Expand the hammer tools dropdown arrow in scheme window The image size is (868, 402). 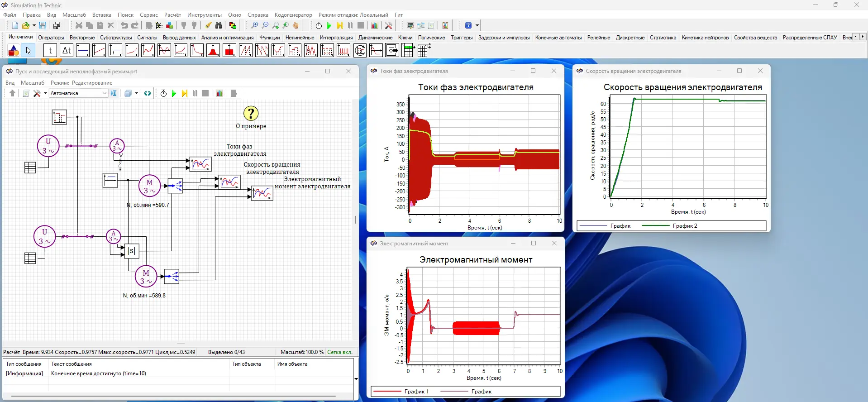(x=45, y=93)
